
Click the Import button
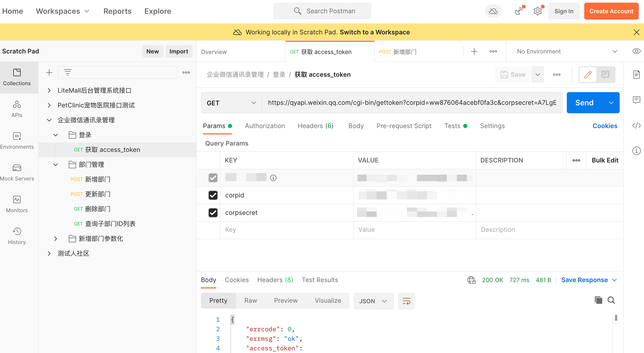(x=179, y=51)
